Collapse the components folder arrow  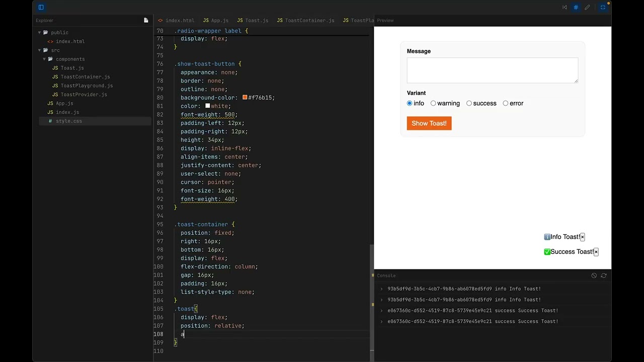pos(44,59)
